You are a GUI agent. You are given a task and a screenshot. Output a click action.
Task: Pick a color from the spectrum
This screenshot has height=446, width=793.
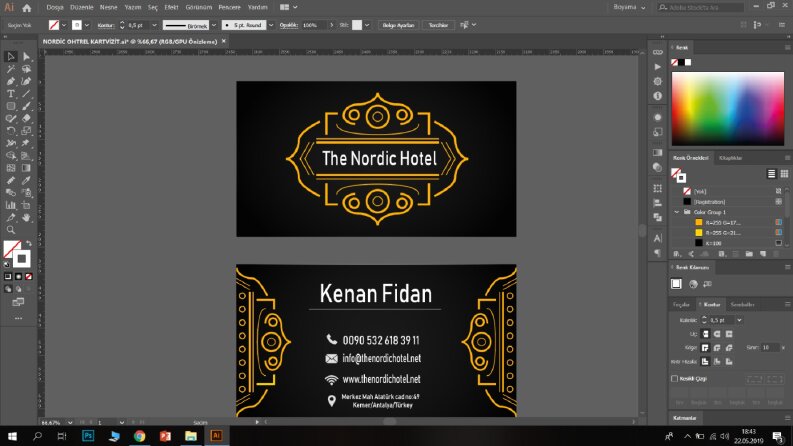(x=728, y=109)
